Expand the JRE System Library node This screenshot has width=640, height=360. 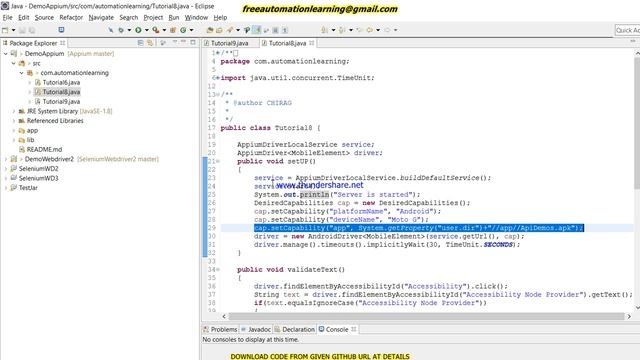click(13, 111)
